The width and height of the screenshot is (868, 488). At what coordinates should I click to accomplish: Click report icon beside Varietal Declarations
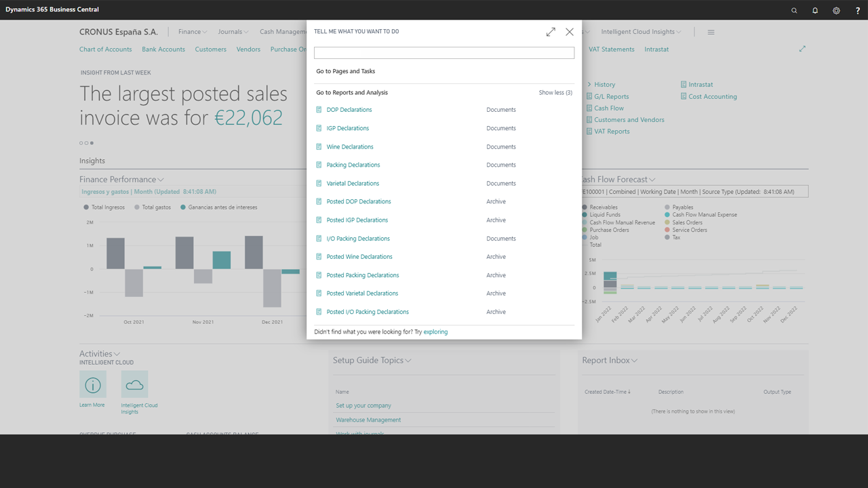(x=319, y=183)
